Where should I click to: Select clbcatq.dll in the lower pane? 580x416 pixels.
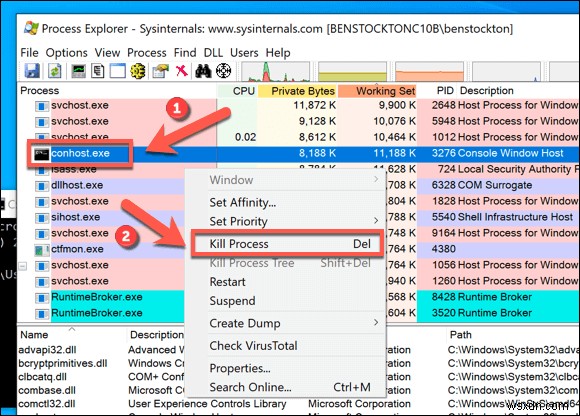(x=43, y=377)
